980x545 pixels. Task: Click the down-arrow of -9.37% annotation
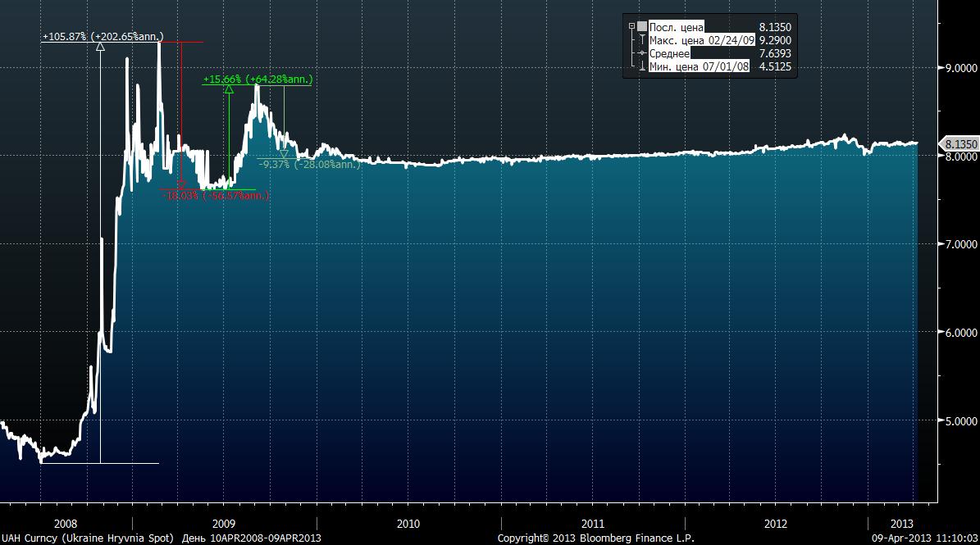(x=284, y=153)
